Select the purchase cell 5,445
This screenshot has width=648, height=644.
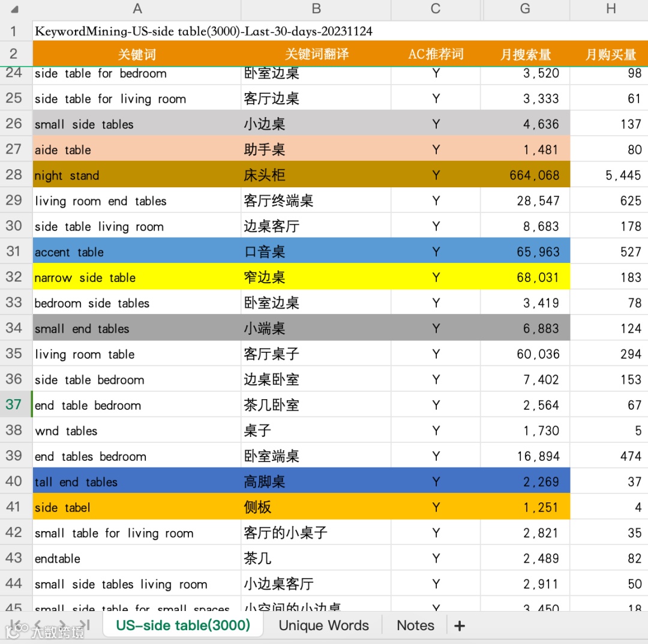[609, 175]
